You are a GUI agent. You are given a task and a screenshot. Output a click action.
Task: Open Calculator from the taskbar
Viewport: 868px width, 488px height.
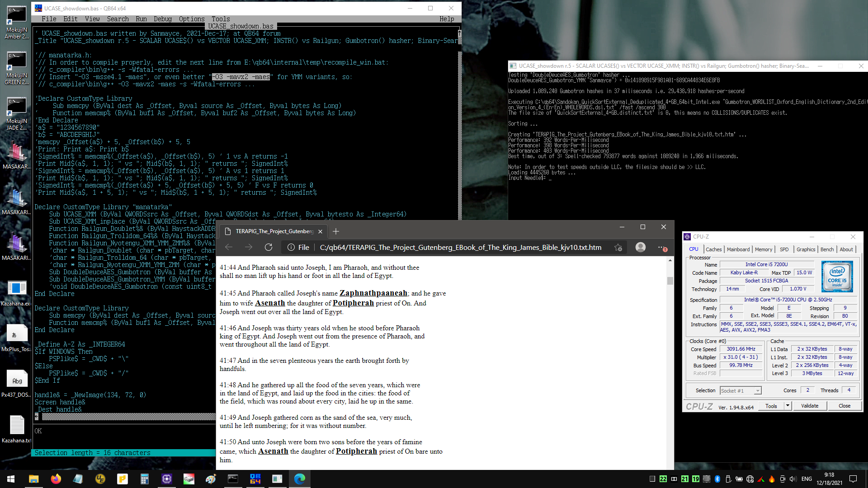pyautogui.click(x=144, y=479)
